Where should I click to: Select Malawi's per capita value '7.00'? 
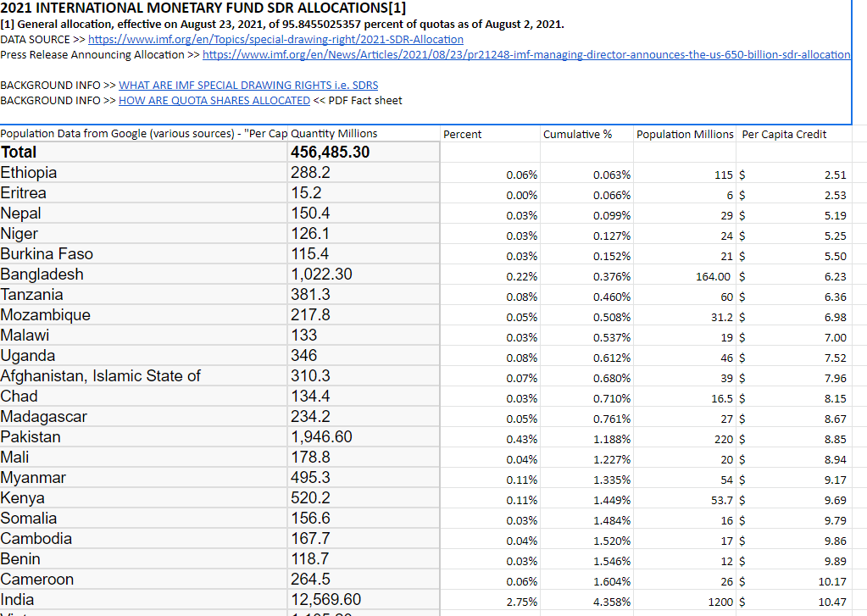pyautogui.click(x=793, y=338)
